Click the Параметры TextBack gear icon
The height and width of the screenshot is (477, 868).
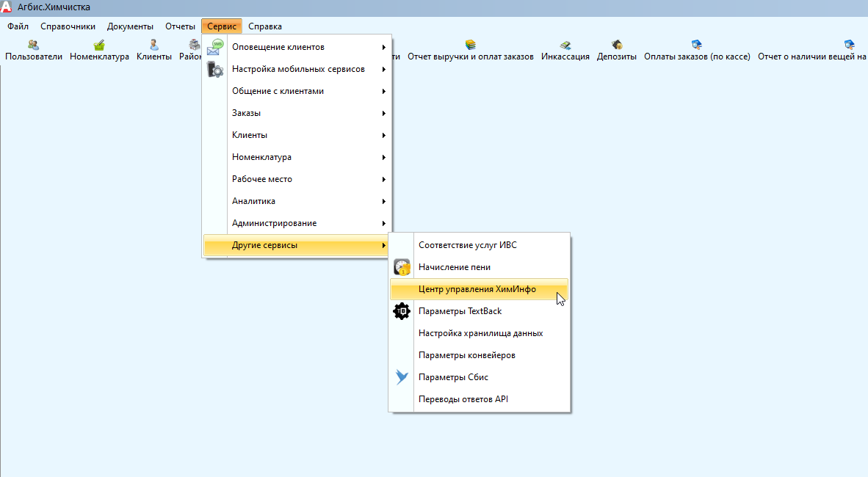tap(402, 311)
